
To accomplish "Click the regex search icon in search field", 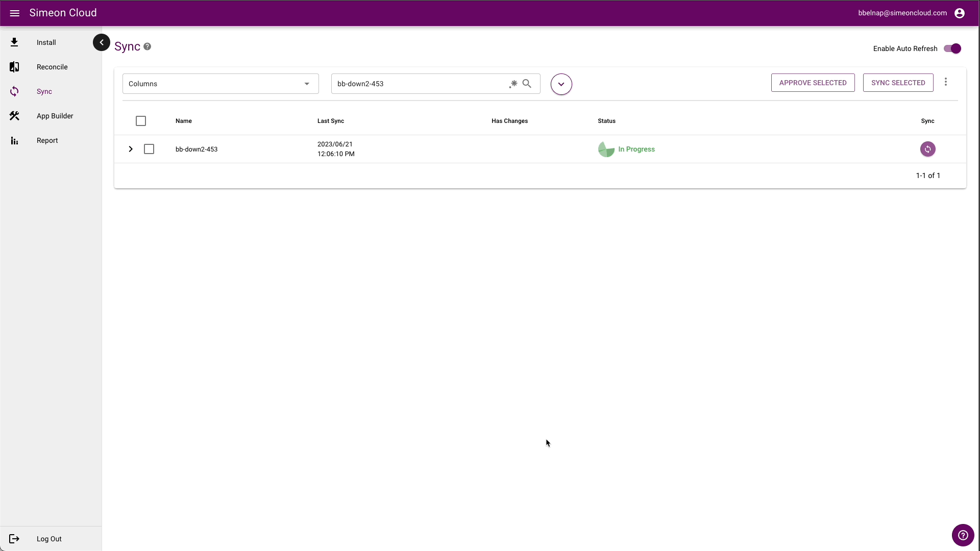I will point(513,84).
